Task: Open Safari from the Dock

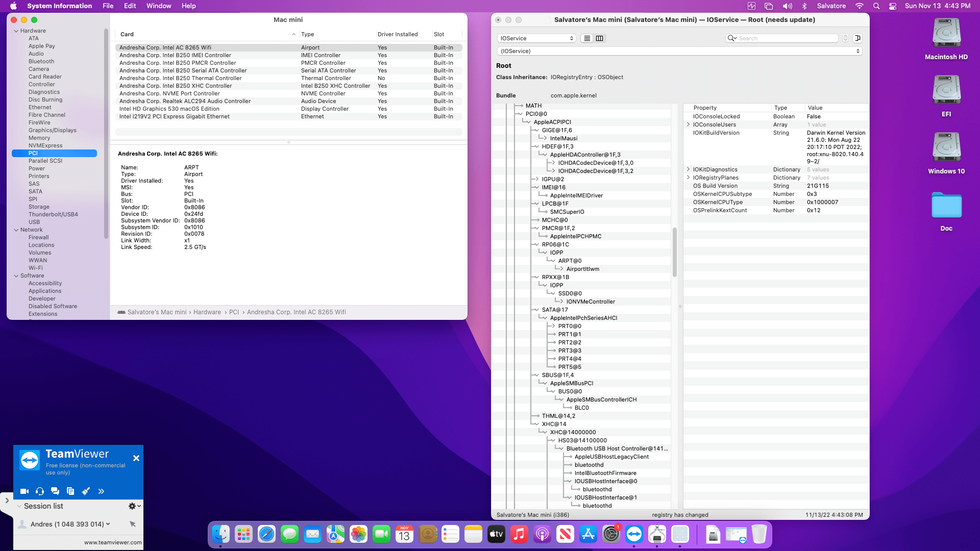Action: [x=266, y=534]
